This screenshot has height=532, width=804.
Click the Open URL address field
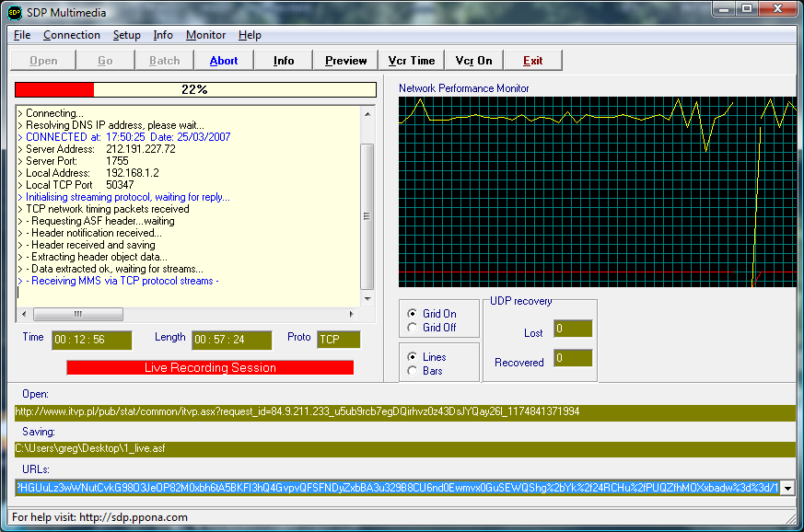[403, 411]
